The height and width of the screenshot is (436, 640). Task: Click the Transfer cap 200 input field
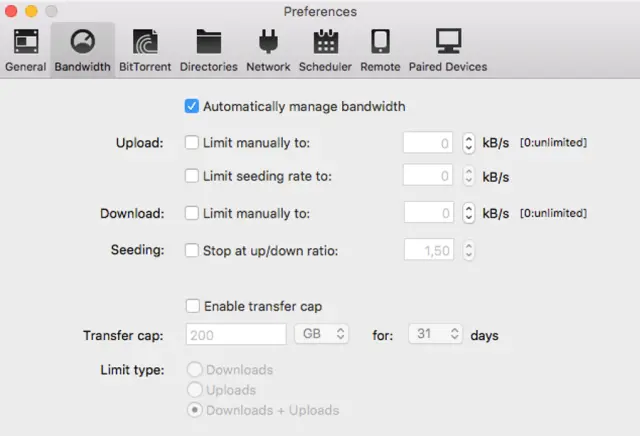(236, 335)
